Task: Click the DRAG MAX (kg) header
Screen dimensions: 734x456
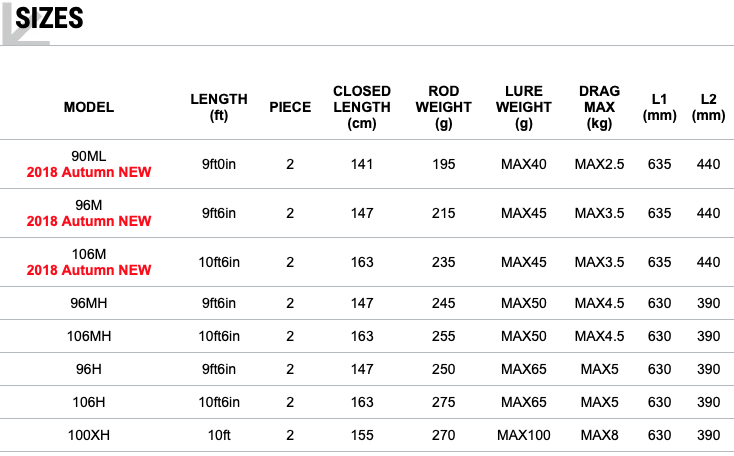Action: tap(600, 107)
